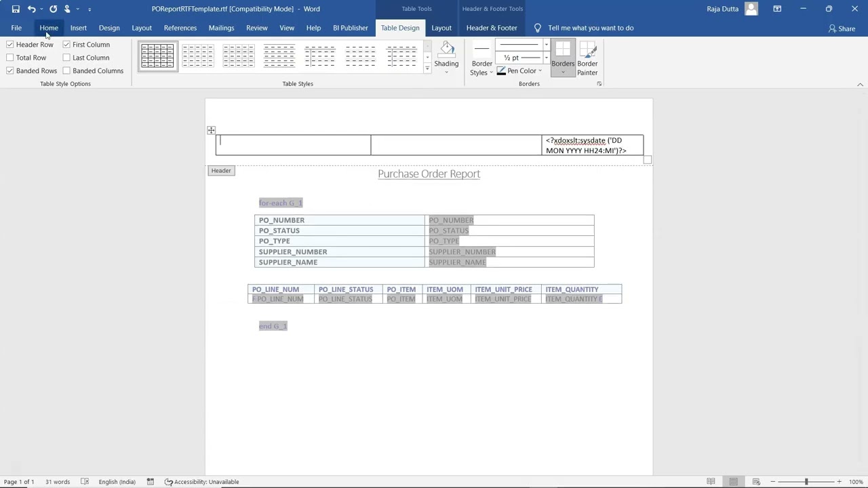Viewport: 868px width, 488px height.
Task: Click the 31 words count
Action: [58, 482]
